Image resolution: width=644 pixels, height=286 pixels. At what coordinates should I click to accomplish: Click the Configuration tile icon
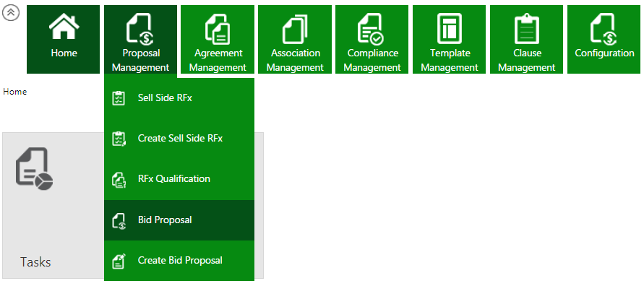click(604, 28)
